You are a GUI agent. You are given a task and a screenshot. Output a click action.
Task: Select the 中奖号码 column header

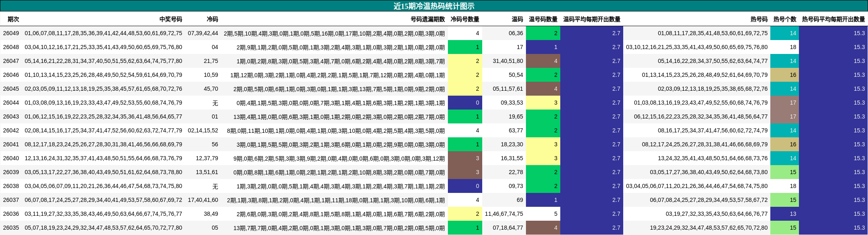coord(171,19)
